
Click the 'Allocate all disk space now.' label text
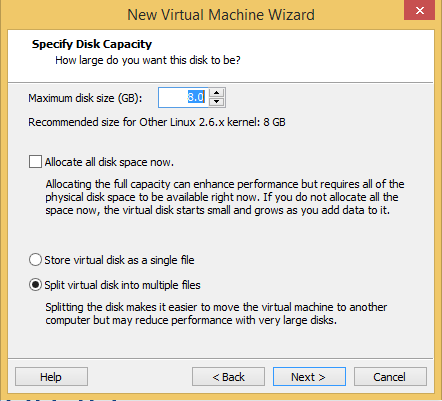[x=109, y=162]
